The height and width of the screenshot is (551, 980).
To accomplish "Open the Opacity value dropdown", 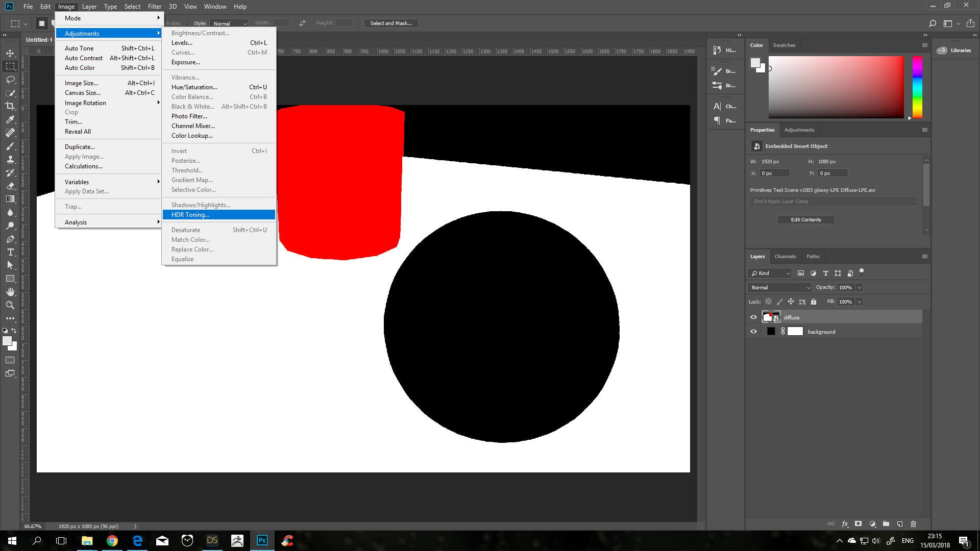I will [859, 287].
